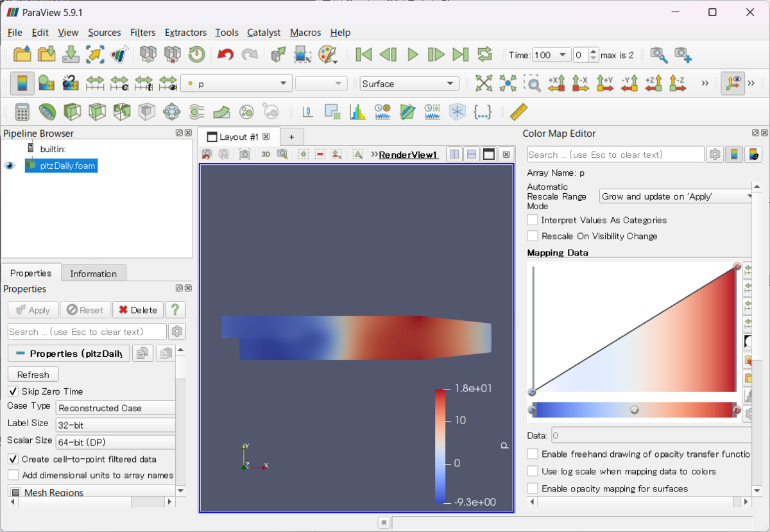Viewport: 770px width, 532px height.
Task: Apply the Slice filter
Action: (98, 111)
